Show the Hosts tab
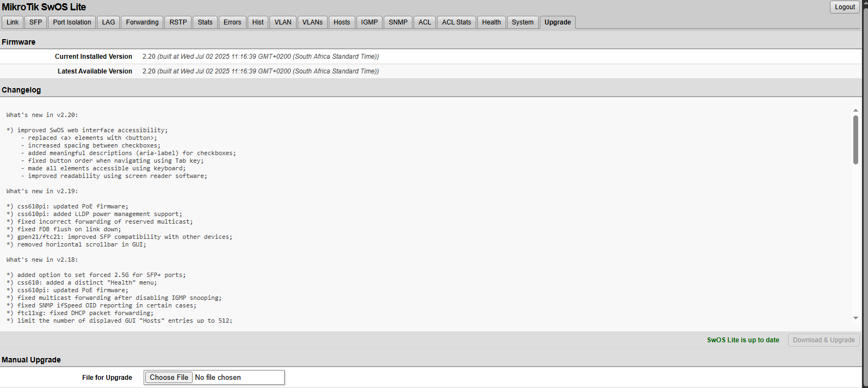 click(342, 22)
